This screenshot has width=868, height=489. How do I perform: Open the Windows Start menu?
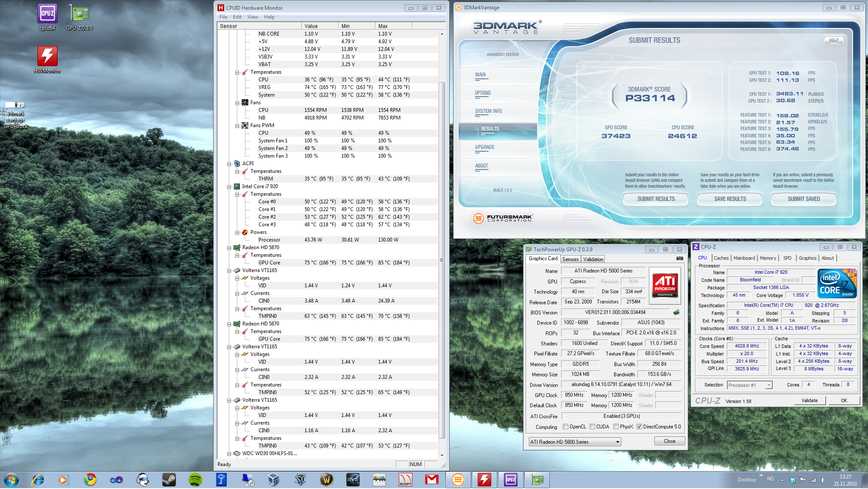tap(11, 480)
